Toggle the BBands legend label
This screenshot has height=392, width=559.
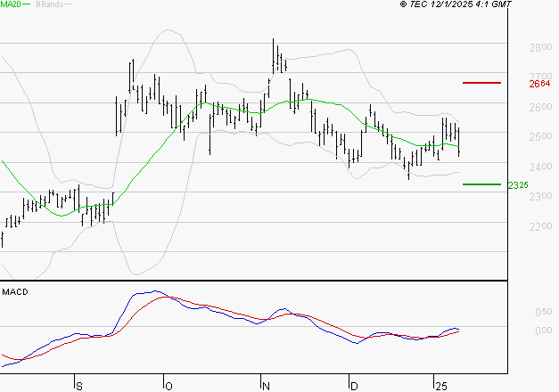49,5
